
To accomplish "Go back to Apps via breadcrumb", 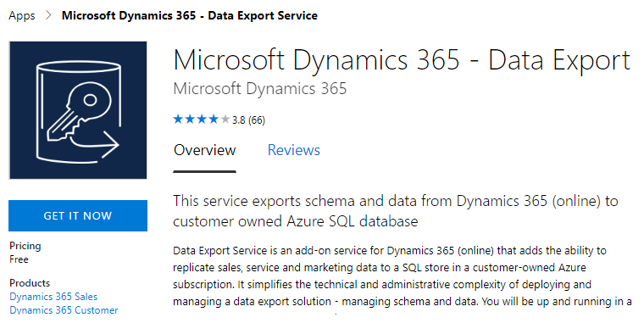I will coord(22,15).
